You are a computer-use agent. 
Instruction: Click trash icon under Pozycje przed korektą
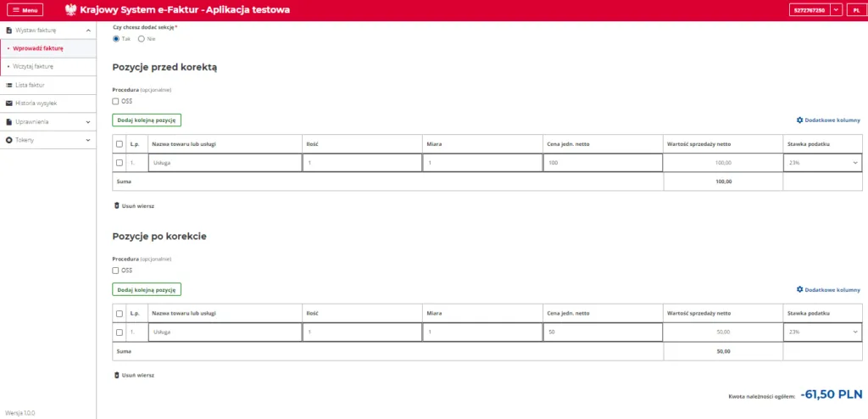pos(116,205)
